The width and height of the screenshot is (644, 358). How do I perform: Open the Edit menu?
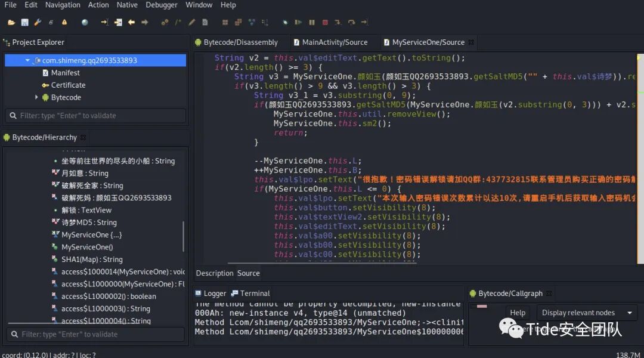click(x=31, y=5)
